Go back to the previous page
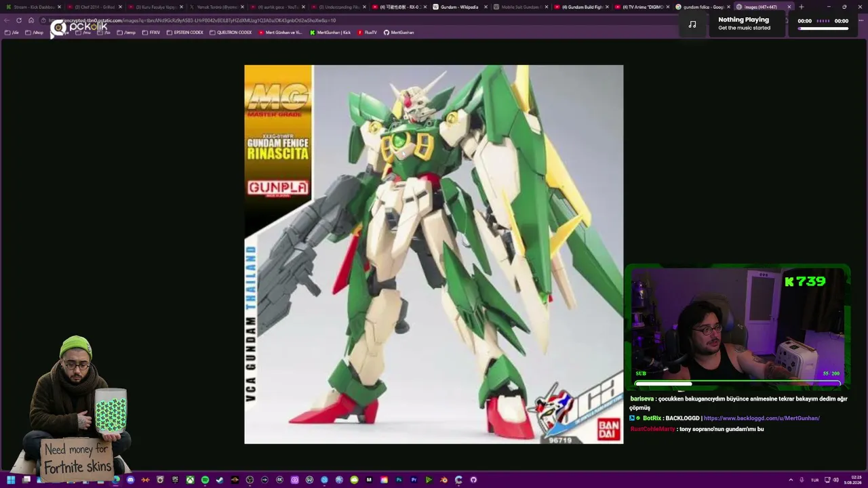 (x=7, y=20)
